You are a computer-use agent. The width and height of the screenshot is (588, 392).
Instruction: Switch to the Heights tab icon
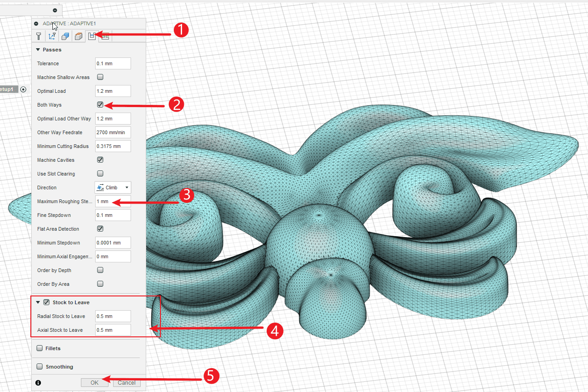coord(79,36)
